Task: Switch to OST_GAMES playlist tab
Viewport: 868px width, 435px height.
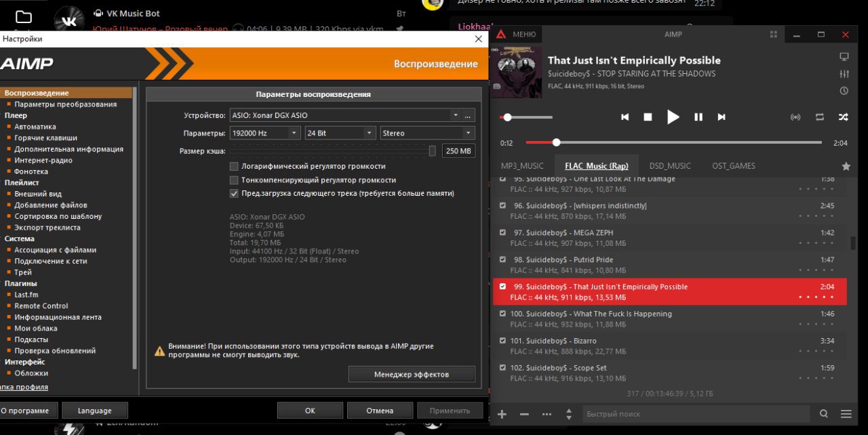Action: click(x=734, y=166)
